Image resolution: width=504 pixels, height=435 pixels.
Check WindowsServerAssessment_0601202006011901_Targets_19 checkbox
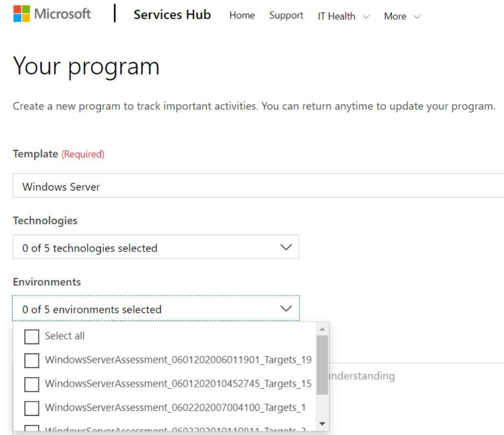point(32,360)
